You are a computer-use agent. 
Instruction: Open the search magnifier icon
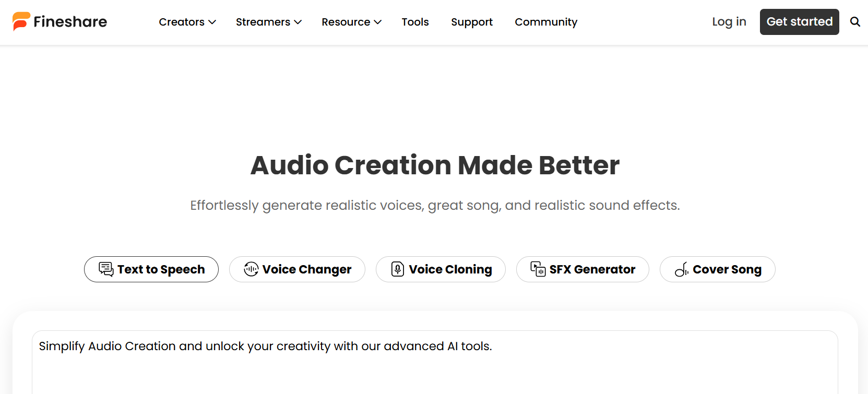tap(855, 22)
